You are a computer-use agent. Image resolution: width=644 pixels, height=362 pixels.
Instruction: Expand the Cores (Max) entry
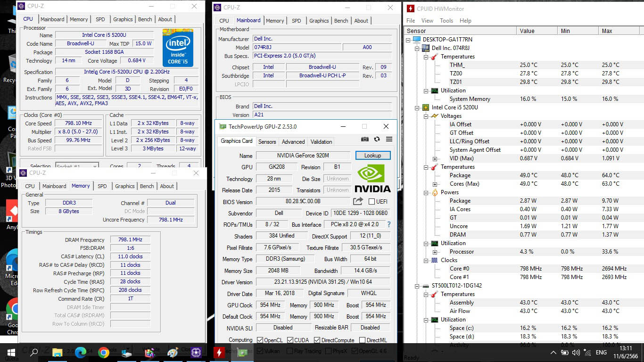click(435, 184)
